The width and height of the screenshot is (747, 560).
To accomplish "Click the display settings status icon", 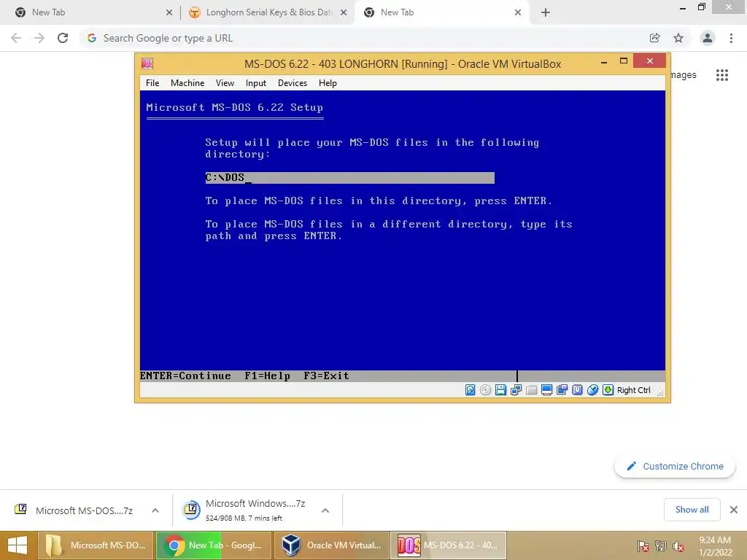I will [547, 390].
